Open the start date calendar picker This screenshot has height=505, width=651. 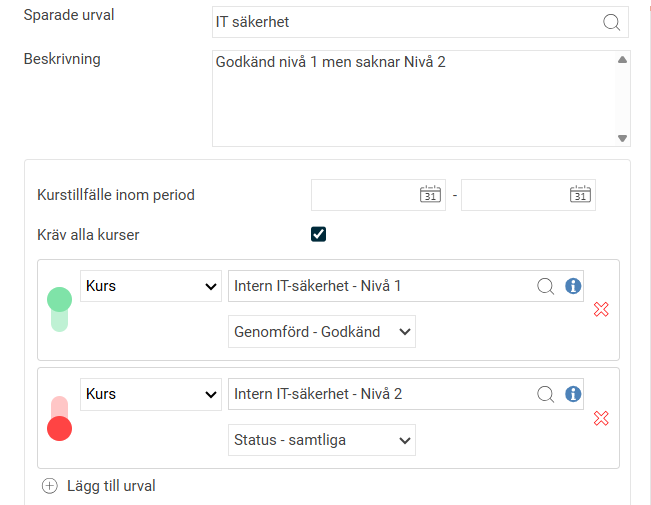pyautogui.click(x=430, y=195)
